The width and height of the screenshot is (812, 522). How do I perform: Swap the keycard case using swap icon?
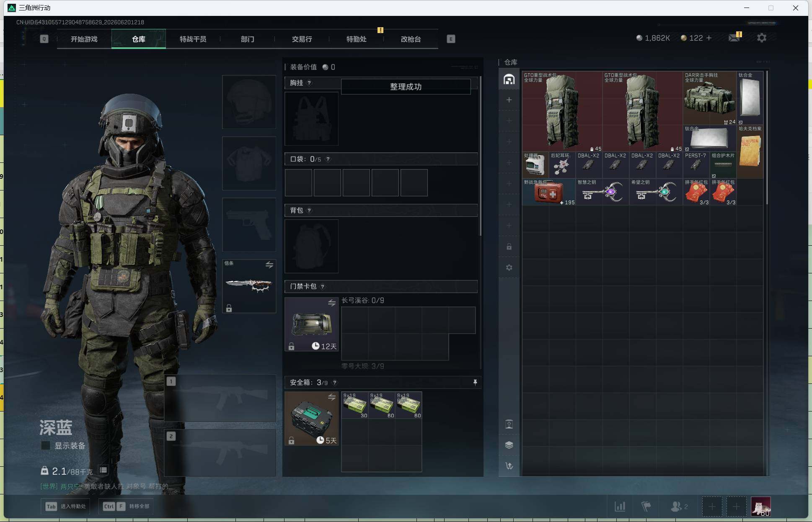pyautogui.click(x=332, y=303)
